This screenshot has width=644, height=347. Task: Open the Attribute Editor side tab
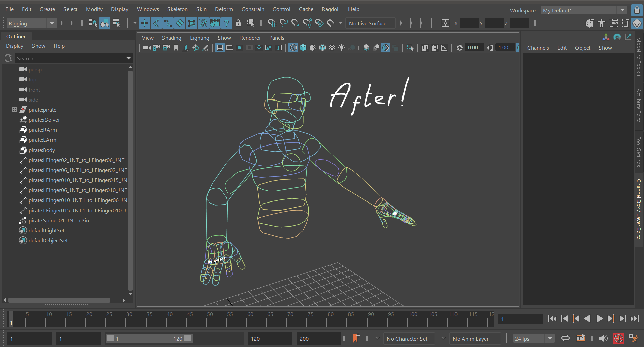[x=639, y=106]
